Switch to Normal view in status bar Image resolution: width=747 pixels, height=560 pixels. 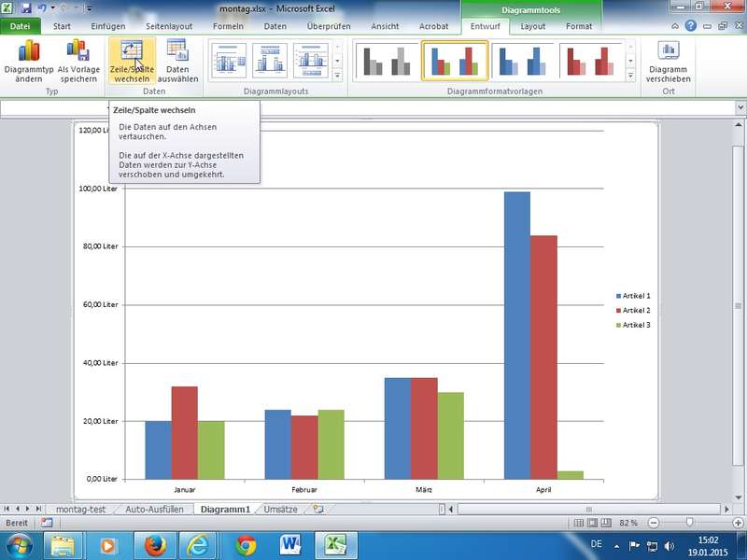click(580, 524)
